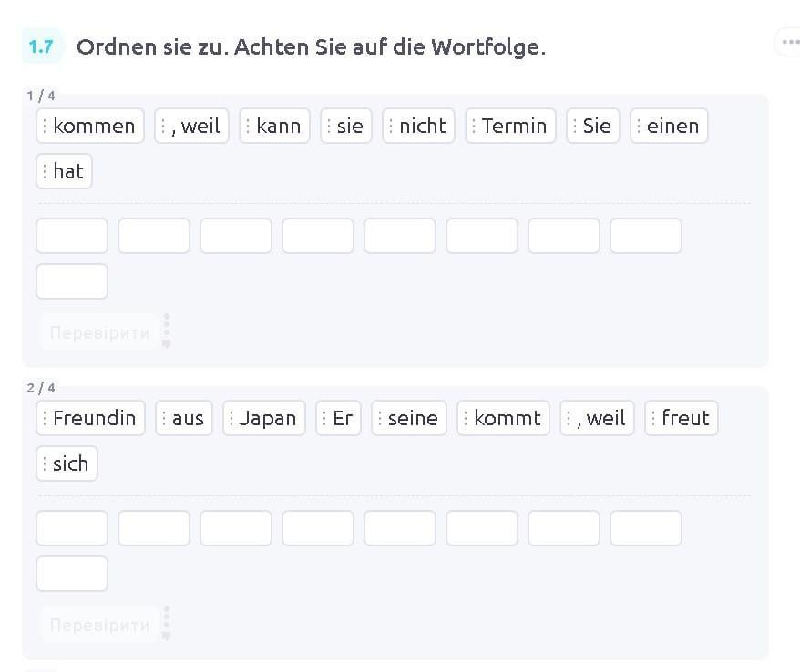This screenshot has height=672, width=800.
Task: Click the drag handle on "Japan" tile
Action: pos(231,418)
